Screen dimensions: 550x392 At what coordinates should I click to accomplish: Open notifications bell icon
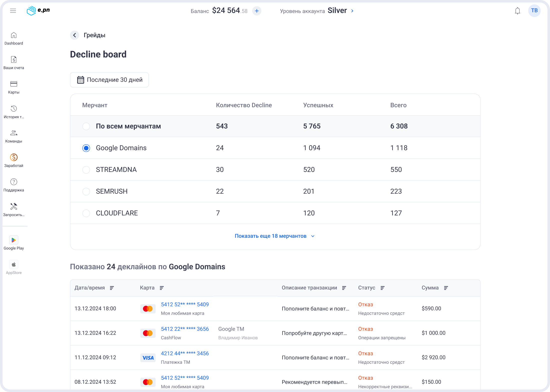[x=517, y=11]
